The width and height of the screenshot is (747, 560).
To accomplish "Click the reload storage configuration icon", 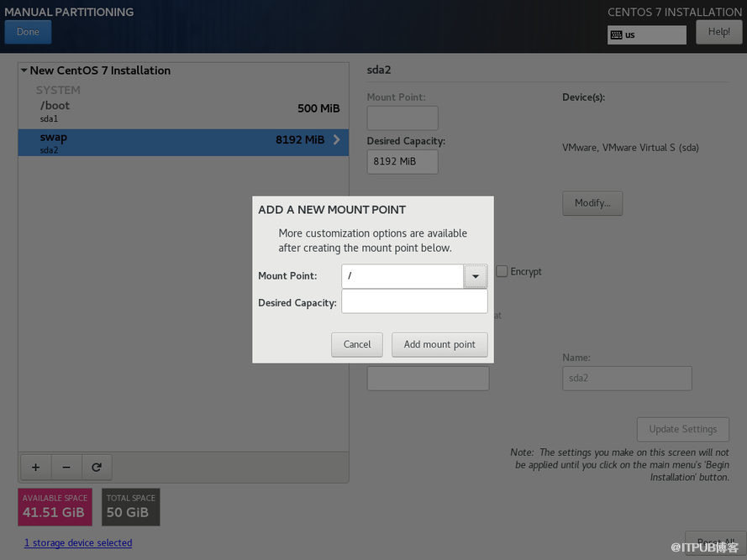I will click(97, 467).
